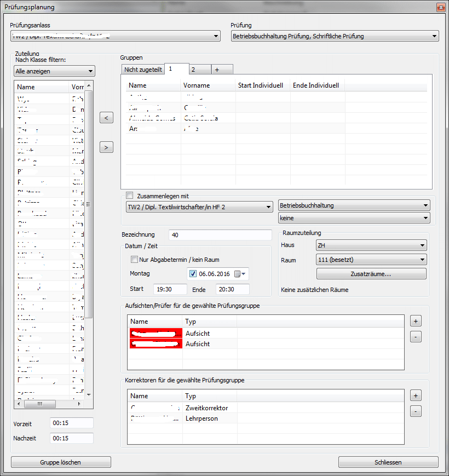This screenshot has width=449, height=476.
Task: Uncheck the date checkbox next to 06.06.2016
Action: (193, 274)
